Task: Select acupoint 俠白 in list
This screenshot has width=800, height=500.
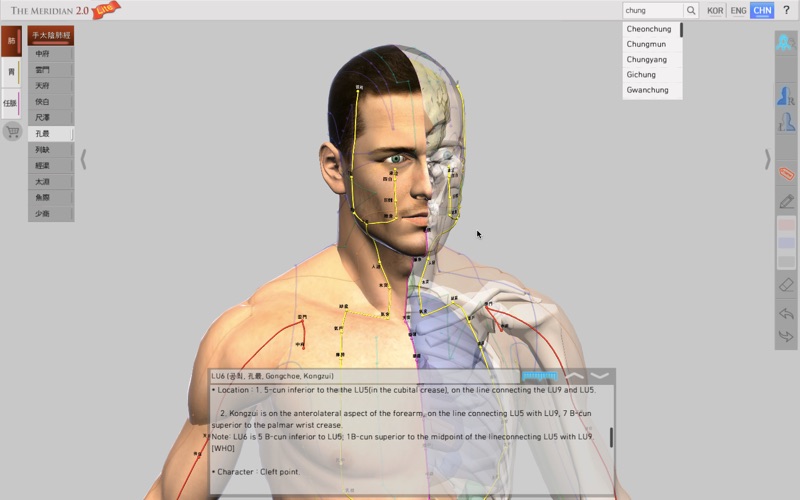Action: tap(51, 102)
